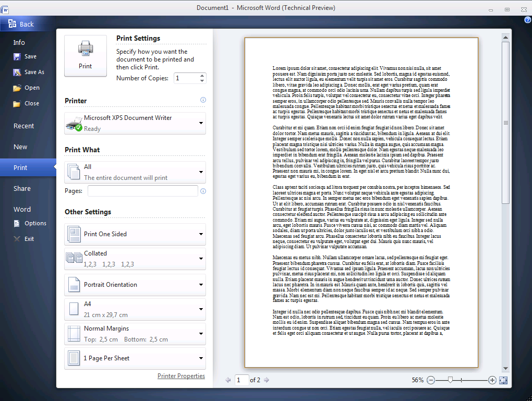Click the Exit X icon

click(17, 239)
